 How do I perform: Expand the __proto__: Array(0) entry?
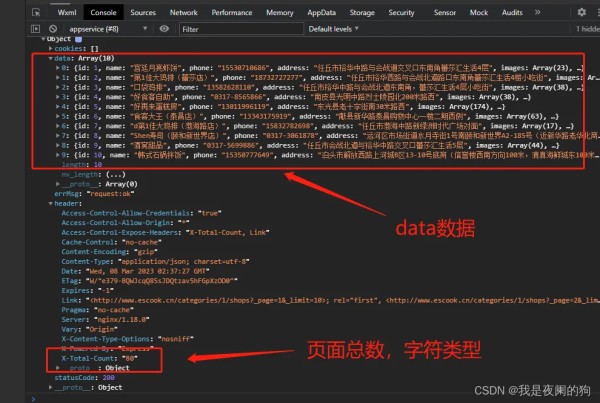(x=58, y=184)
